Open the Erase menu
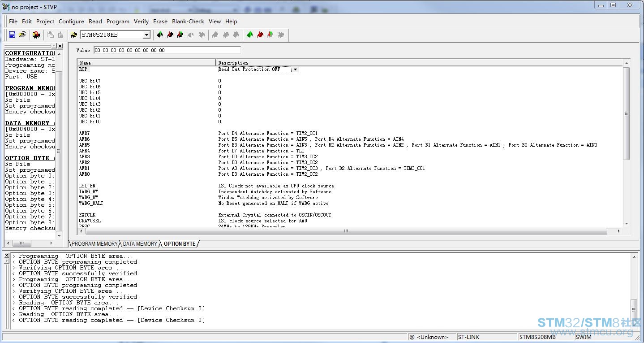This screenshot has width=644, height=343. coord(160,21)
